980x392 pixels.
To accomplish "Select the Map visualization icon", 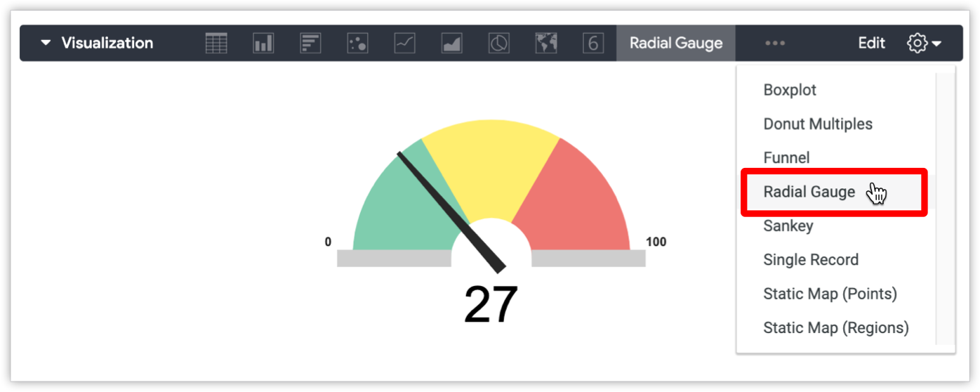I will point(545,44).
